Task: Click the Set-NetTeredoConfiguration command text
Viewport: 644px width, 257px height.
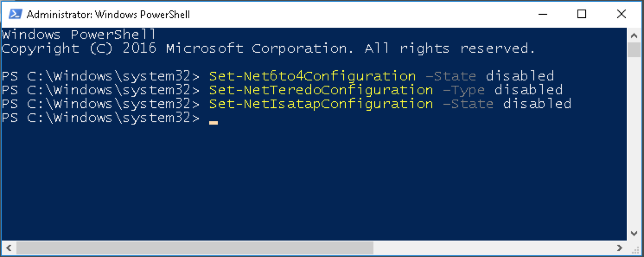Action: click(x=321, y=90)
